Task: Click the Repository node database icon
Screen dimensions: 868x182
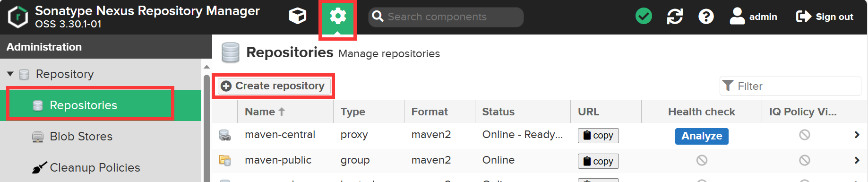Action: [24, 75]
